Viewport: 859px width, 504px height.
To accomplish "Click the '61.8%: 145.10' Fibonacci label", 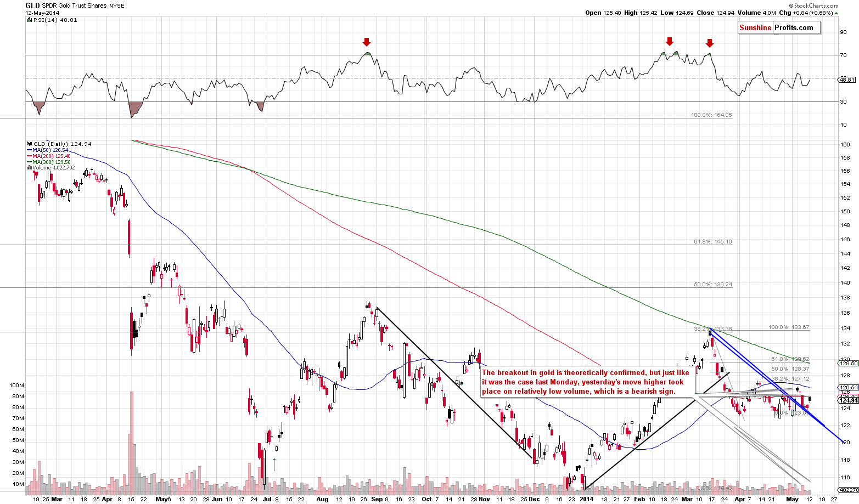I will [x=713, y=241].
